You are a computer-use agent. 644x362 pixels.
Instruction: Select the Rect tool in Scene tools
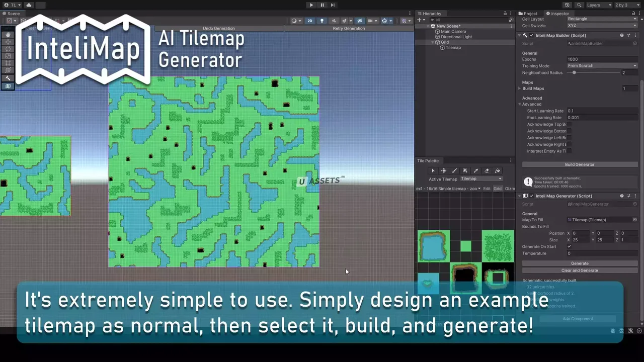pos(8,63)
